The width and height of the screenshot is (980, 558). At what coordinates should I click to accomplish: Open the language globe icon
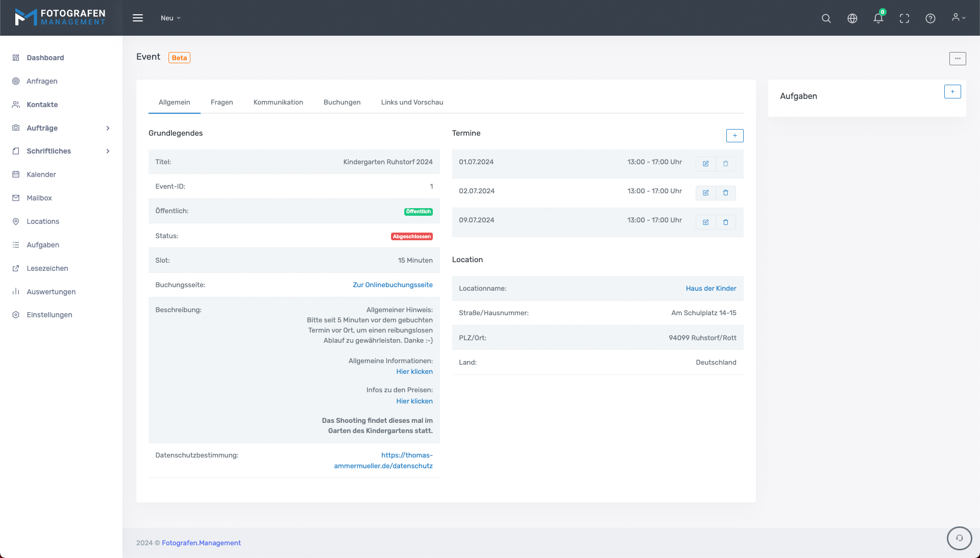852,18
